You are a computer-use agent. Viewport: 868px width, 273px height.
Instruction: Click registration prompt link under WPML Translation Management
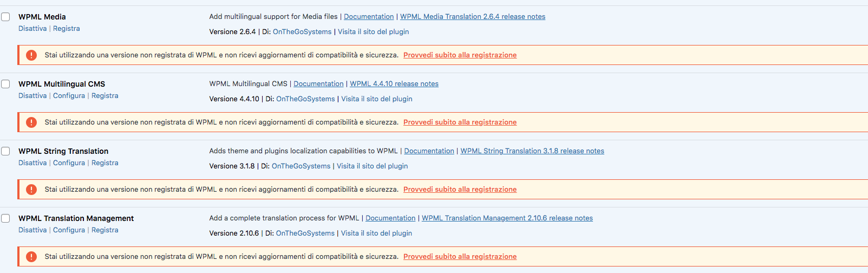click(460, 257)
